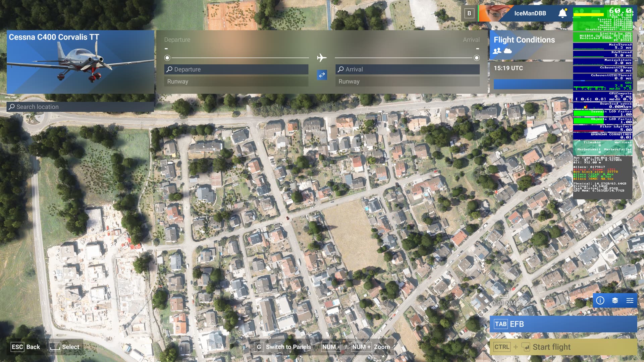Image resolution: width=644 pixels, height=362 pixels.
Task: Click the notifications bell icon
Action: (x=562, y=13)
